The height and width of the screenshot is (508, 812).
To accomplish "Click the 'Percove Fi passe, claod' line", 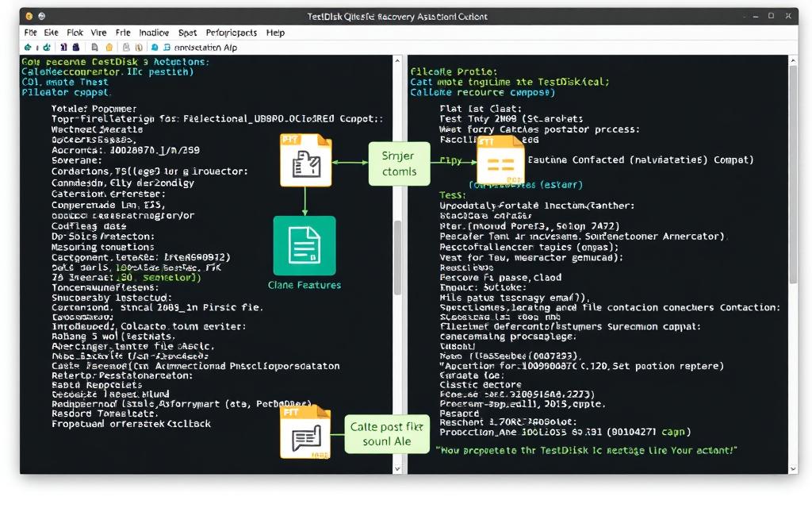I will (500, 277).
